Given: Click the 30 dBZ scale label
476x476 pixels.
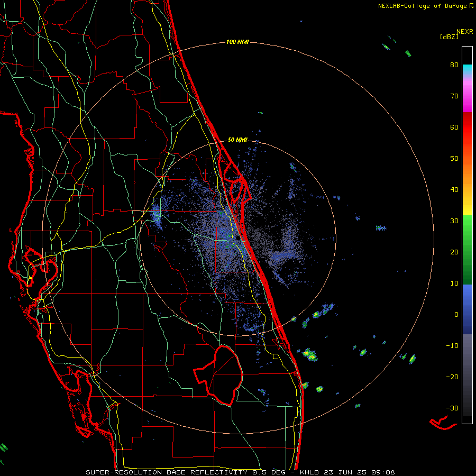Looking at the screenshot, I should (454, 221).
